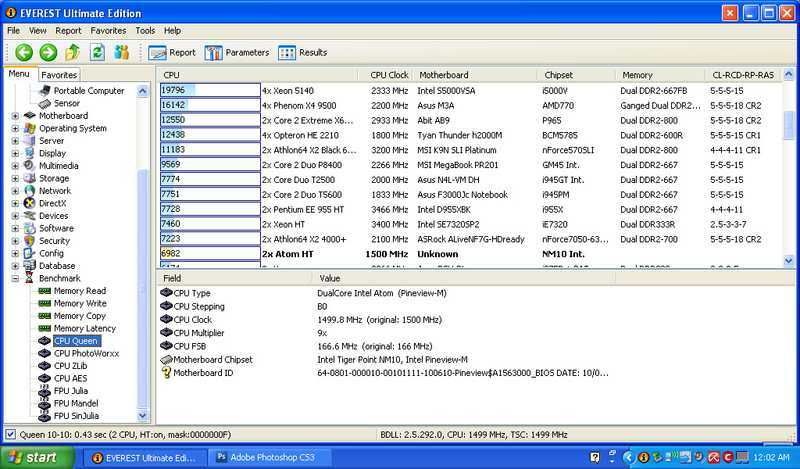Select CPU AES benchmark

(x=70, y=378)
